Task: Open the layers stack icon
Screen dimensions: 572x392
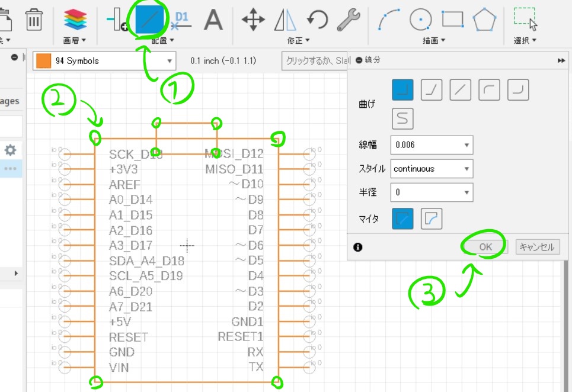Action: 75,20
